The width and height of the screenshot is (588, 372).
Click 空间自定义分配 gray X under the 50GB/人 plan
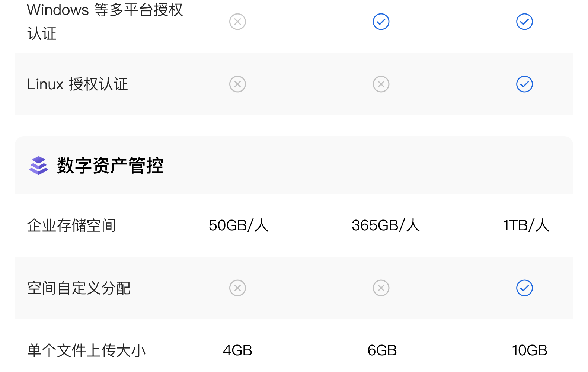pyautogui.click(x=237, y=288)
